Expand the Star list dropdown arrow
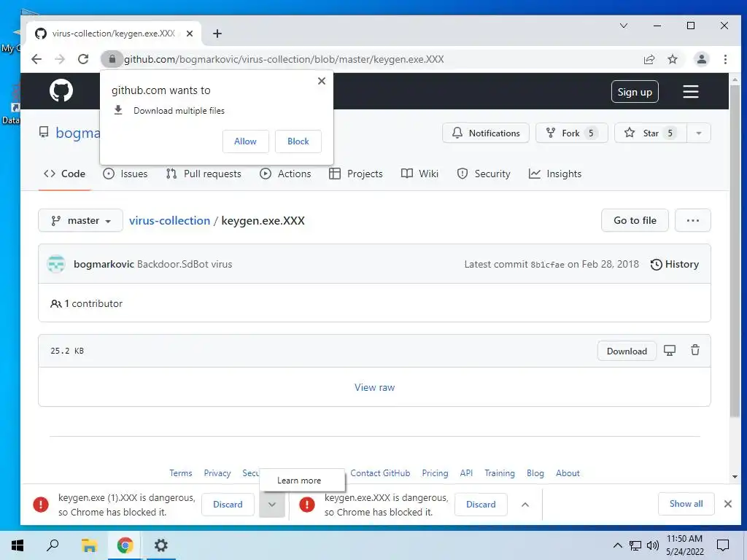Viewport: 747px width, 560px height. tap(699, 133)
